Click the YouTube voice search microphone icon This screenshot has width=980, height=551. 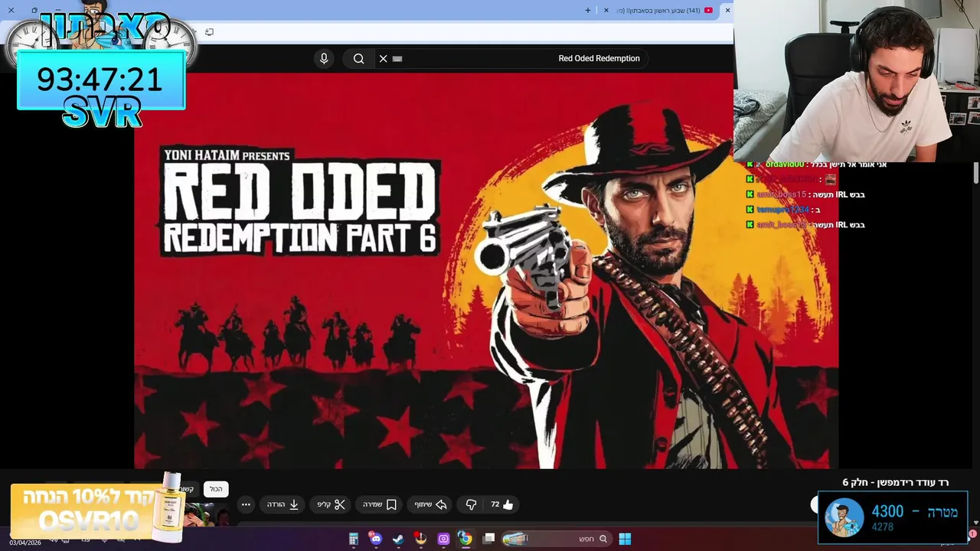(324, 58)
